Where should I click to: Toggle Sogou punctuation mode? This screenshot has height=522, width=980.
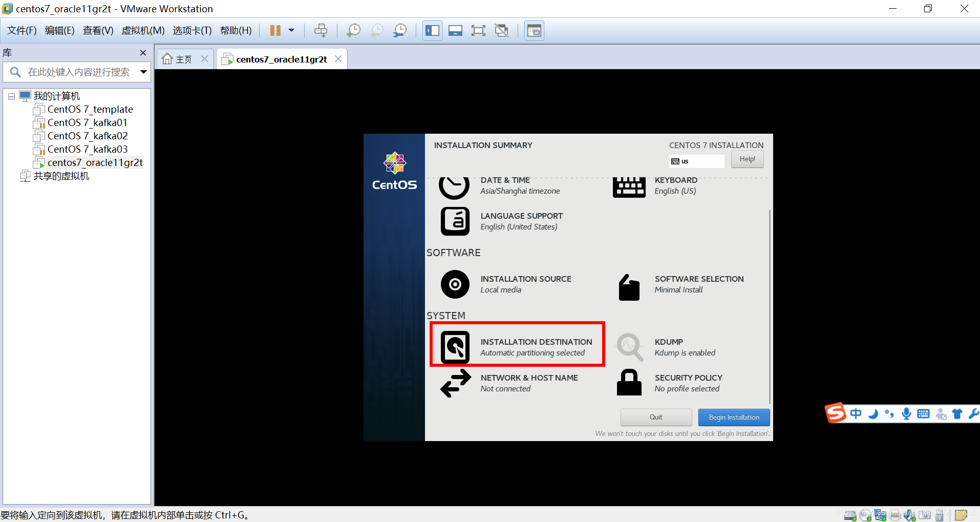click(889, 413)
